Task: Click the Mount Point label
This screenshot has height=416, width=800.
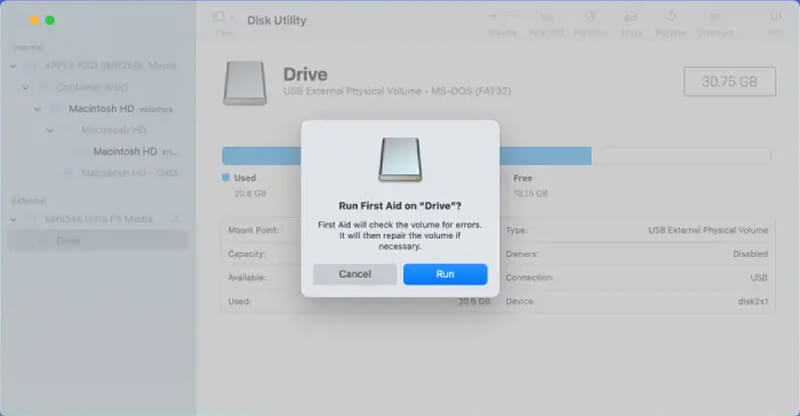Action: tap(254, 230)
